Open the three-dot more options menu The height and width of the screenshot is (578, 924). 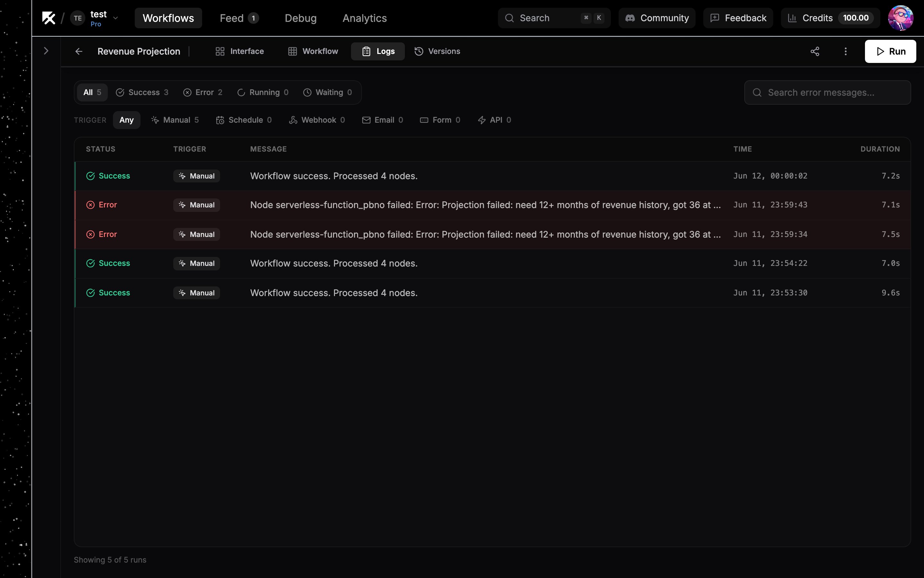coord(845,51)
